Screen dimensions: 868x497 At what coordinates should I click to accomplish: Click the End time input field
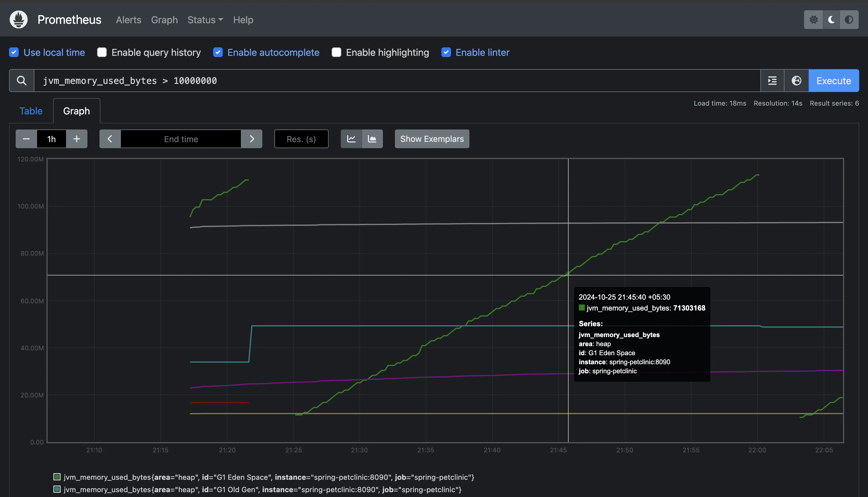pyautogui.click(x=181, y=139)
